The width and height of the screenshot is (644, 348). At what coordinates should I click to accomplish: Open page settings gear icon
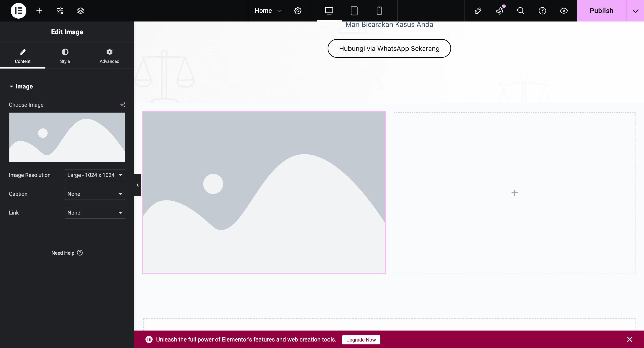click(298, 11)
